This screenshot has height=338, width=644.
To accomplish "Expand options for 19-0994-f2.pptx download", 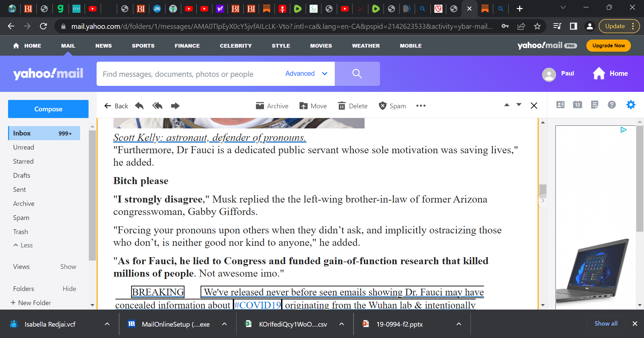I will [x=459, y=324].
